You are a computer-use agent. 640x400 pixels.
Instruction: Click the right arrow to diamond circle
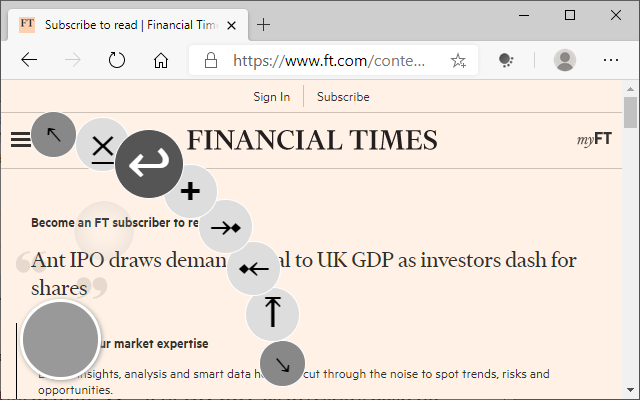click(x=225, y=227)
